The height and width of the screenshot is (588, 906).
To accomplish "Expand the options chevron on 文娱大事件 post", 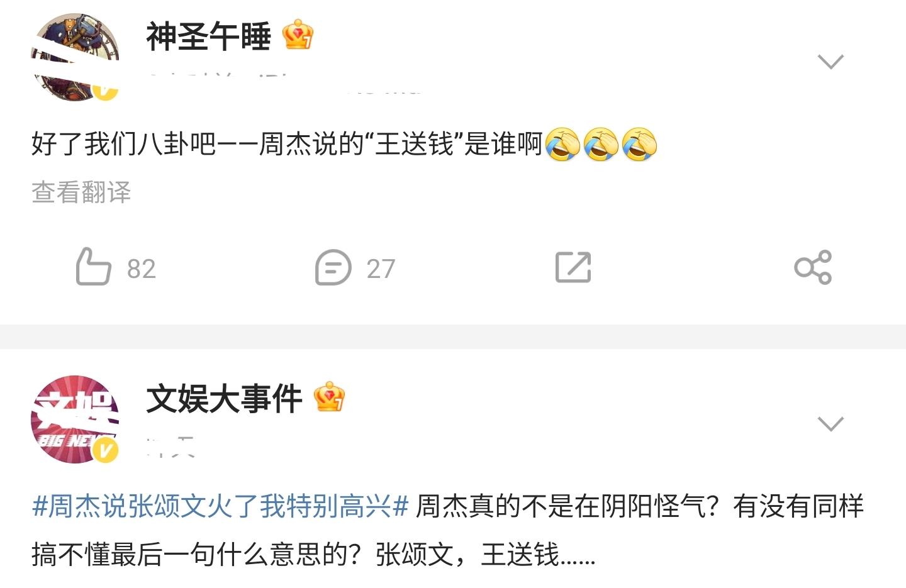I will (x=830, y=423).
